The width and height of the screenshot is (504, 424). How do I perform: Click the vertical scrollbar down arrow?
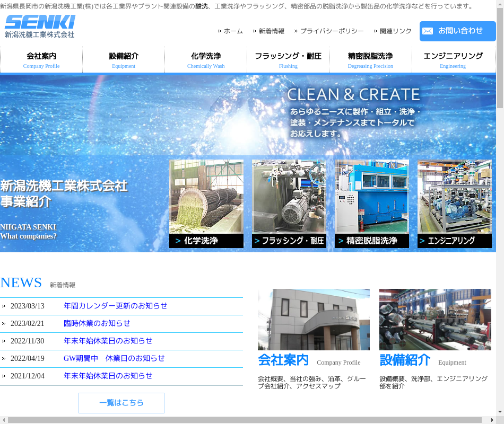click(500, 411)
